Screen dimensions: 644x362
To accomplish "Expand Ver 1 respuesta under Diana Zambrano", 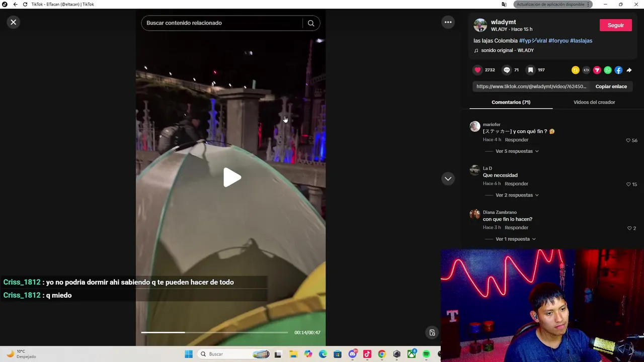I will click(x=515, y=239).
